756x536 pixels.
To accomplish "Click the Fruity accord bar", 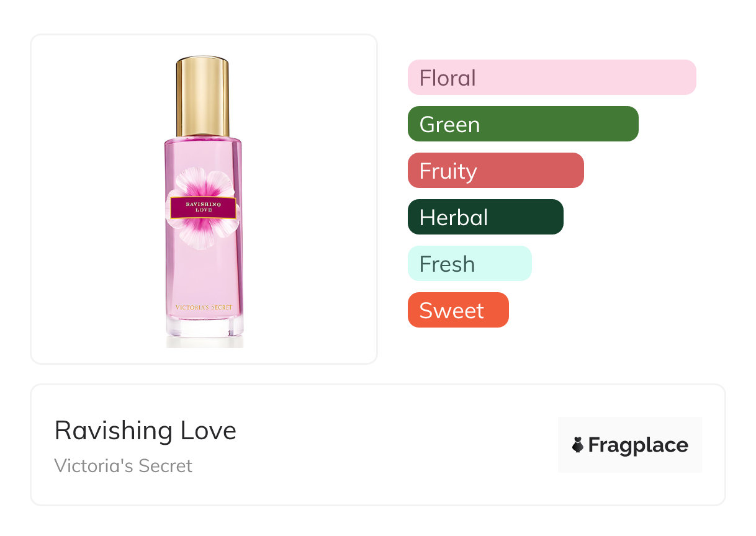I will tap(495, 171).
